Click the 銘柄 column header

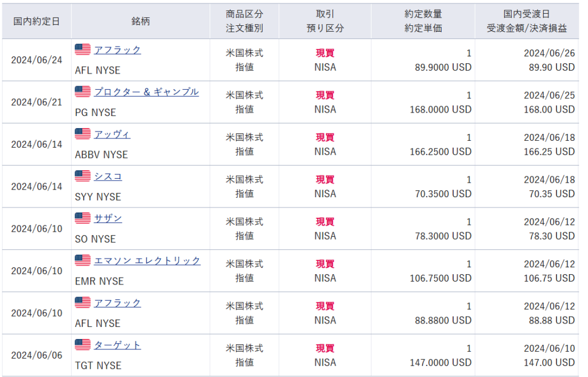(x=140, y=21)
